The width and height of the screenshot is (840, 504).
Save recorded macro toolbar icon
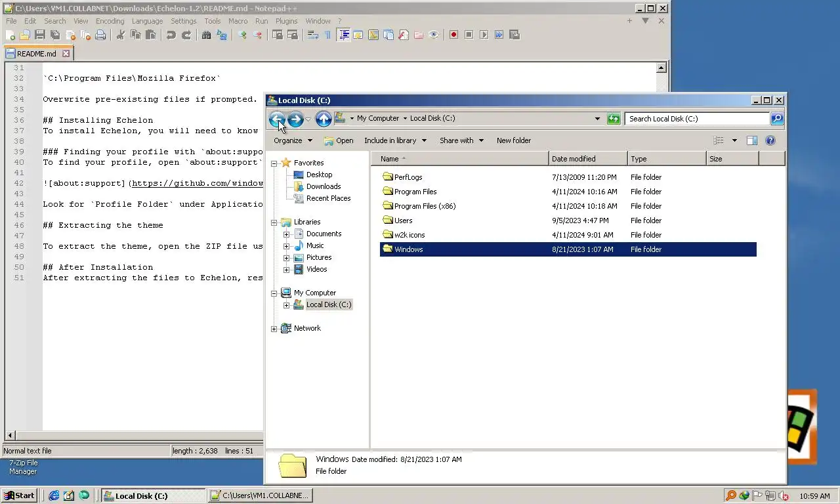pyautogui.click(x=514, y=35)
